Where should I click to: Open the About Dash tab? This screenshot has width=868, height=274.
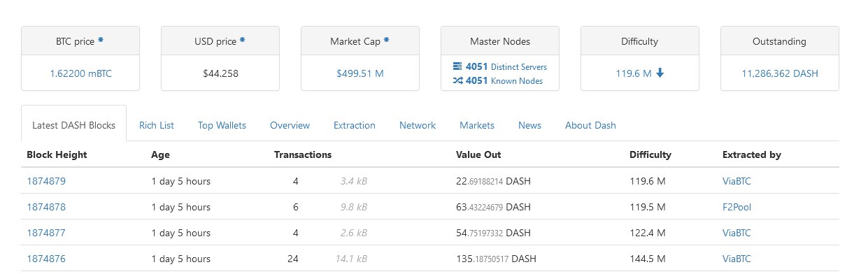click(590, 125)
